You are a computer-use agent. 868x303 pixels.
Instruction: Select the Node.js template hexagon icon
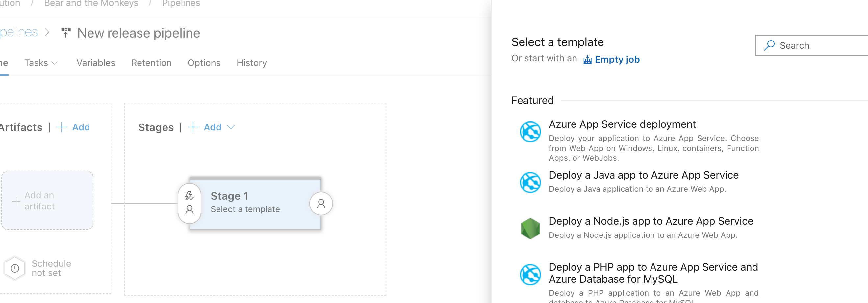coord(530,229)
